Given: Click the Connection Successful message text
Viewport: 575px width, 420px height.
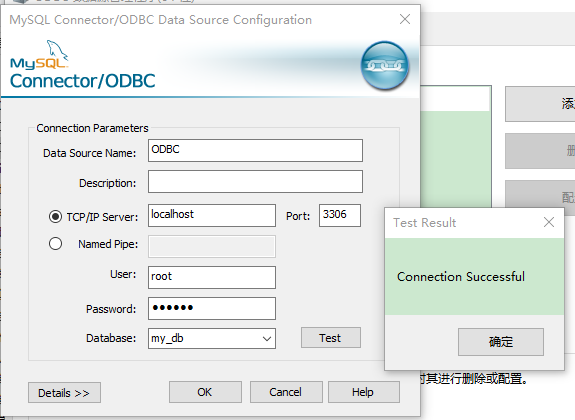Looking at the screenshot, I should click(x=461, y=277).
